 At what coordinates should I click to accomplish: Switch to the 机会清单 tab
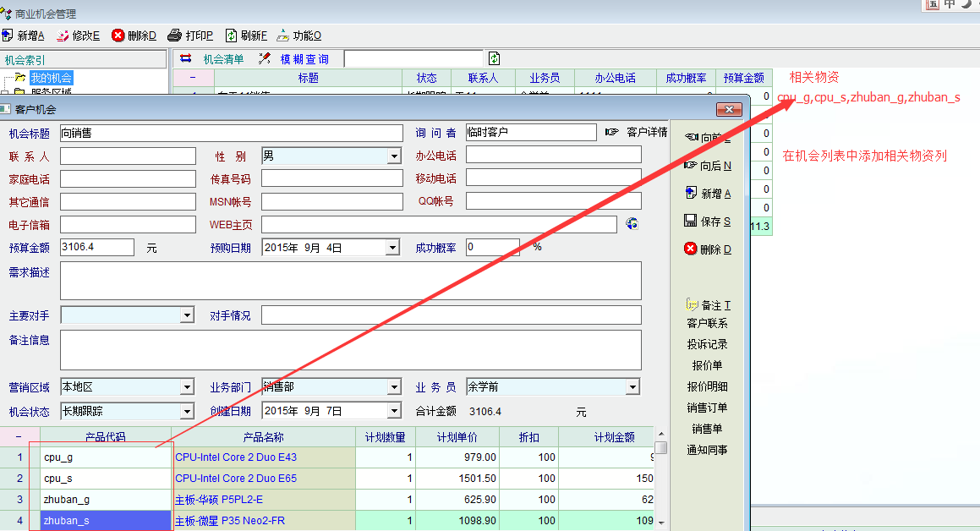point(213,59)
